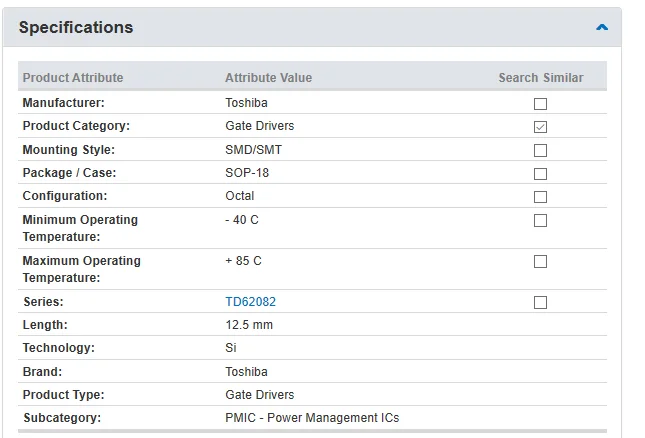Check the Minimum Operating Temperature checkbox
Screen dimensions: 645x438
(x=540, y=220)
